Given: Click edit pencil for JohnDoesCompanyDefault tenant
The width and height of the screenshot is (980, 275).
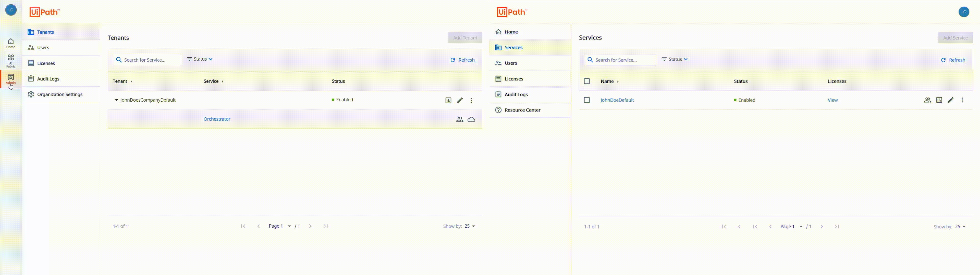Looking at the screenshot, I should tap(460, 100).
